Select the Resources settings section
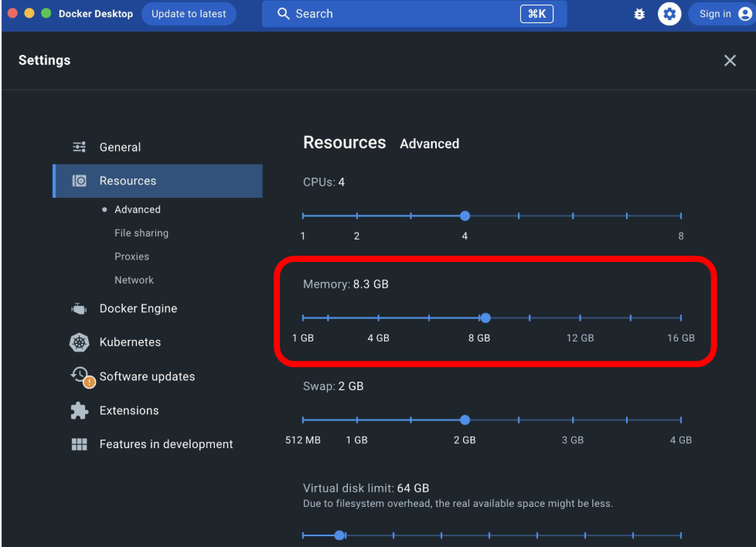 [158, 181]
